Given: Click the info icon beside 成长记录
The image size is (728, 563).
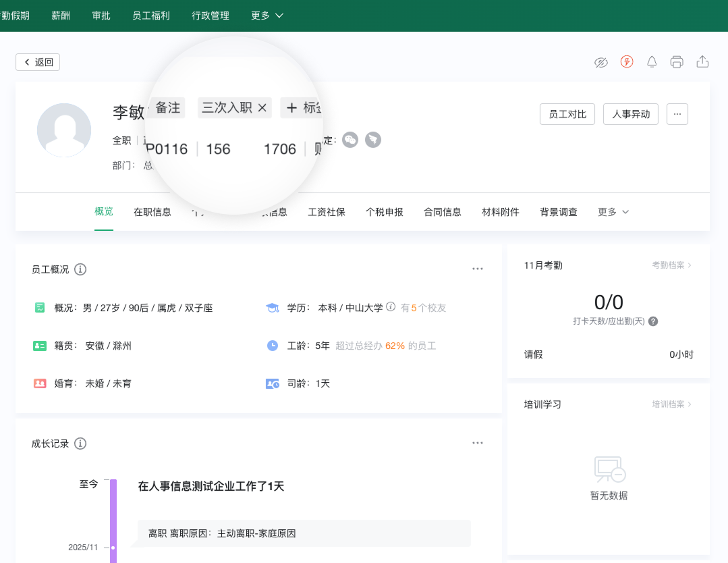Looking at the screenshot, I should coord(80,444).
